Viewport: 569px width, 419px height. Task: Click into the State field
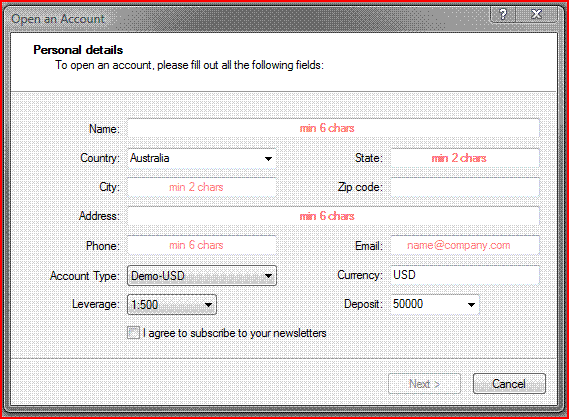pos(465,158)
